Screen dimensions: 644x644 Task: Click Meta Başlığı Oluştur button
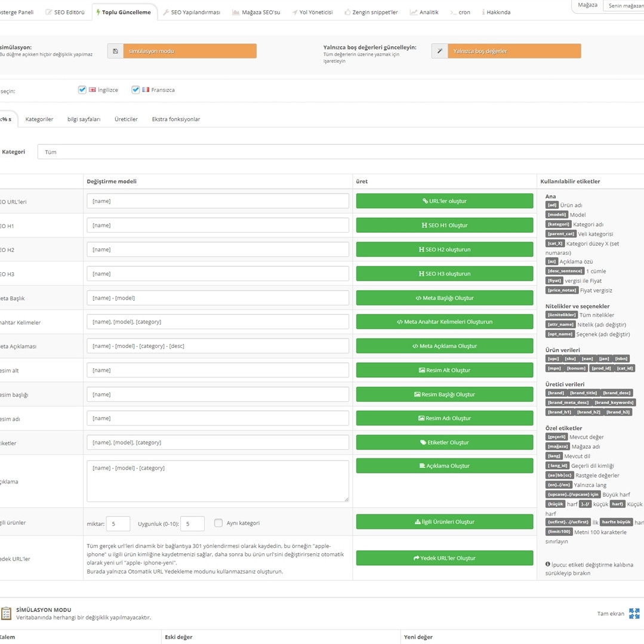pos(445,298)
